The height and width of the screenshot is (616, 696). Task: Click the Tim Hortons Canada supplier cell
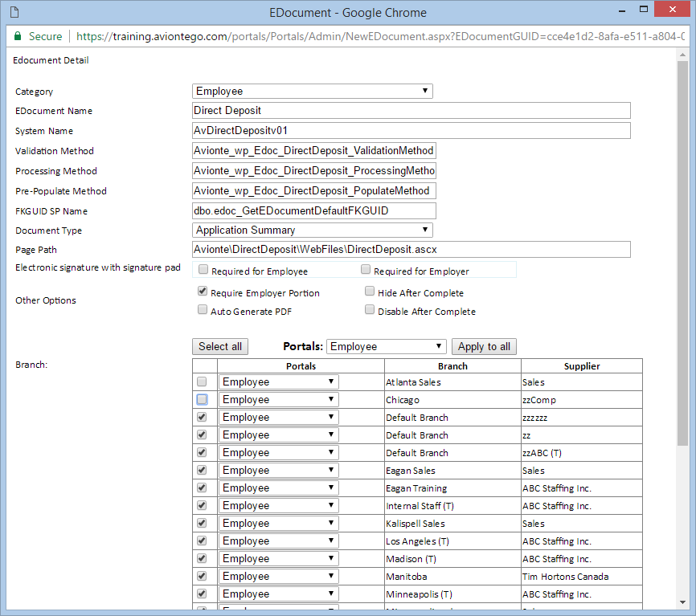(x=582, y=577)
